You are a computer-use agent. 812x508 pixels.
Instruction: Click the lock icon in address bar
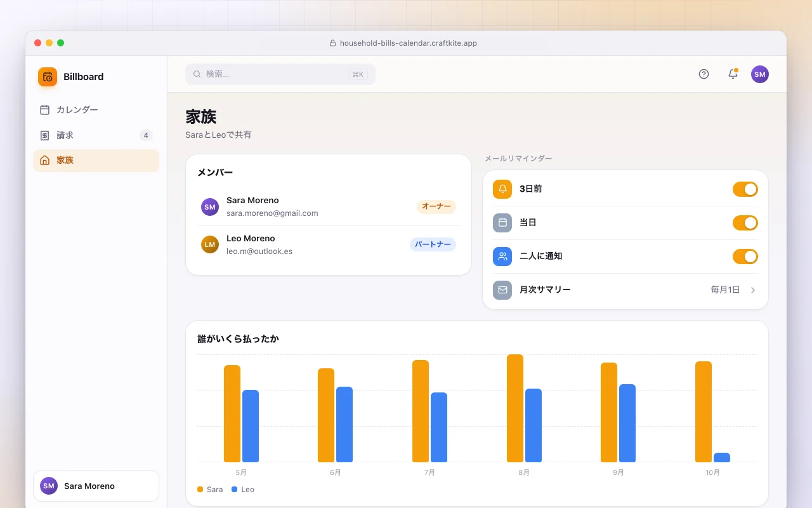pyautogui.click(x=332, y=43)
